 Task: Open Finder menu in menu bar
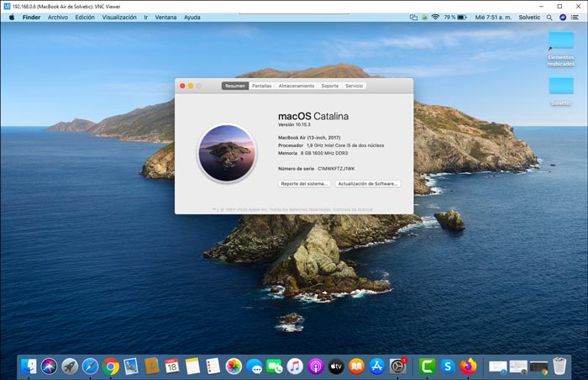coord(32,18)
